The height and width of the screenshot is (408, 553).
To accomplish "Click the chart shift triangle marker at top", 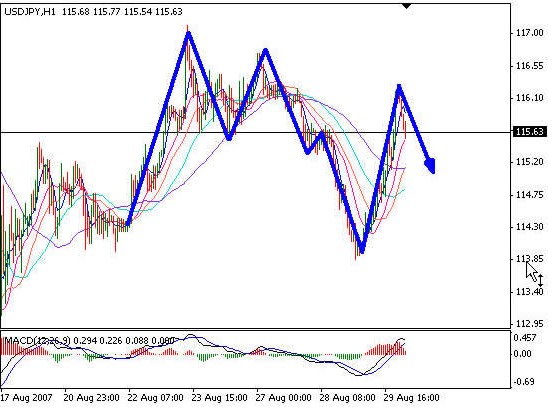I will [x=407, y=6].
